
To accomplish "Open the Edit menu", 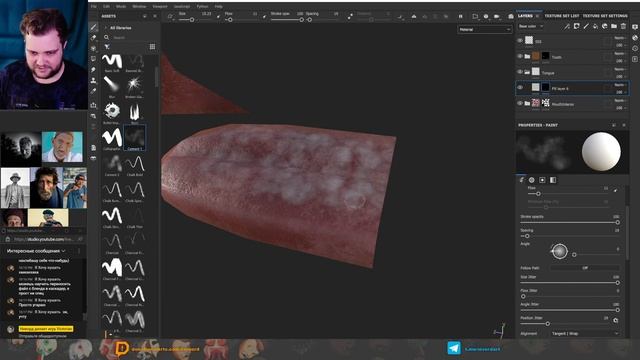I will point(107,7).
